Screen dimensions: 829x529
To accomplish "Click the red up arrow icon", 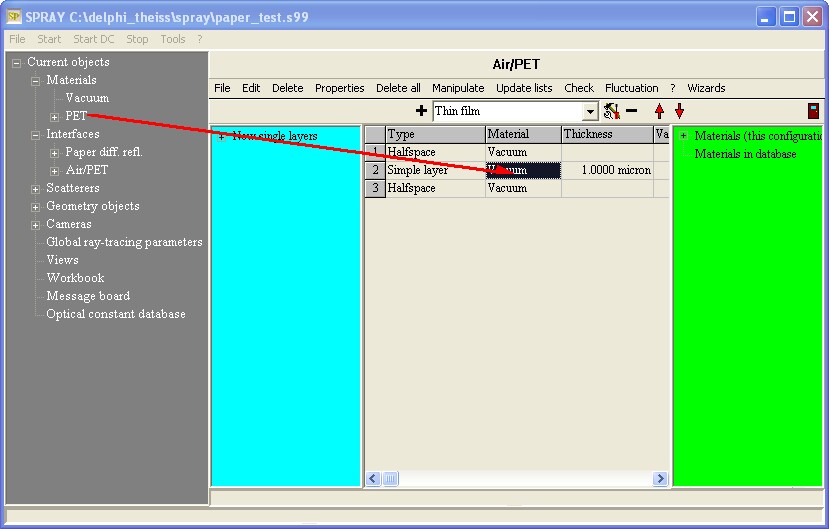I will pyautogui.click(x=659, y=111).
